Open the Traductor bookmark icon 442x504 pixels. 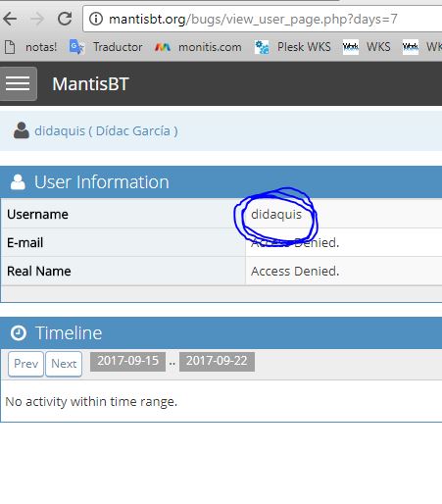coord(76,47)
